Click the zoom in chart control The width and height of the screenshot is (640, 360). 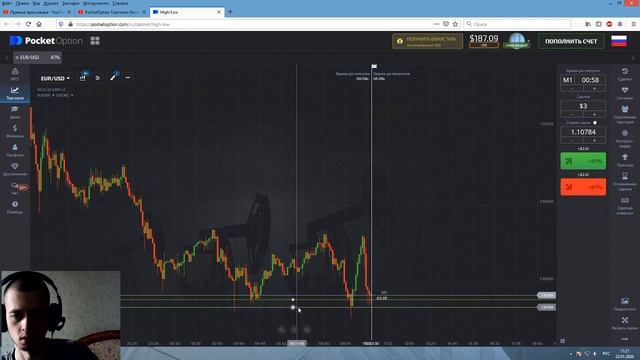tap(307, 329)
